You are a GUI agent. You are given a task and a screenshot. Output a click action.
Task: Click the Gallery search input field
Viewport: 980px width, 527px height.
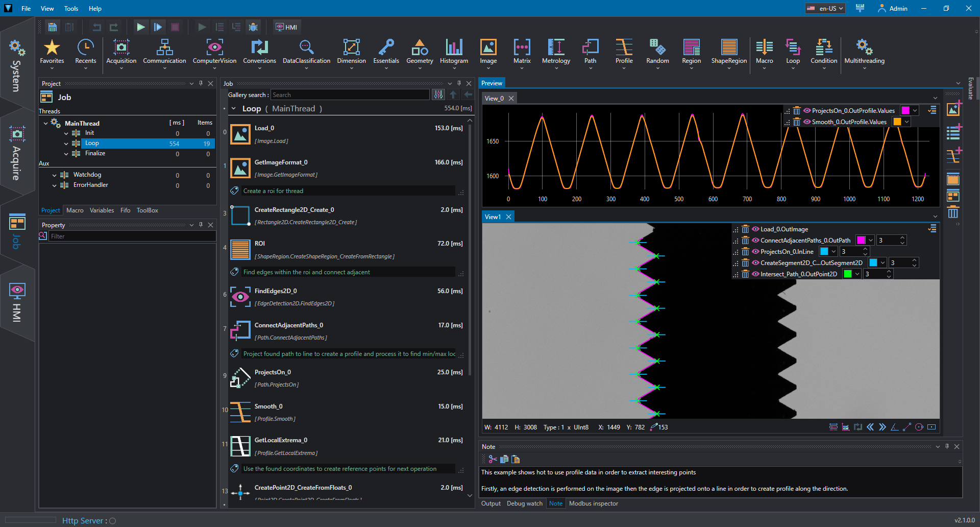350,95
